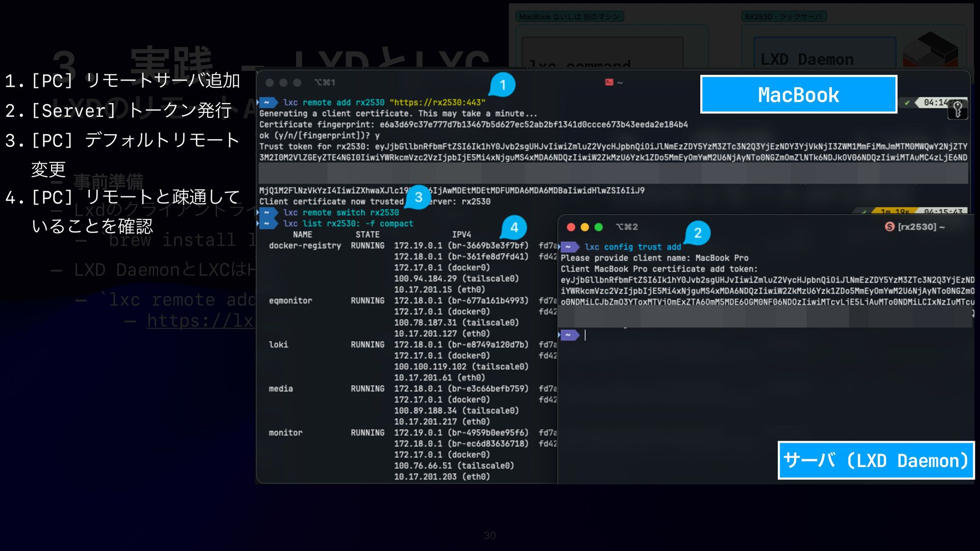The image size is (980, 551).
Task: Click the NAME column header
Action: [303, 235]
